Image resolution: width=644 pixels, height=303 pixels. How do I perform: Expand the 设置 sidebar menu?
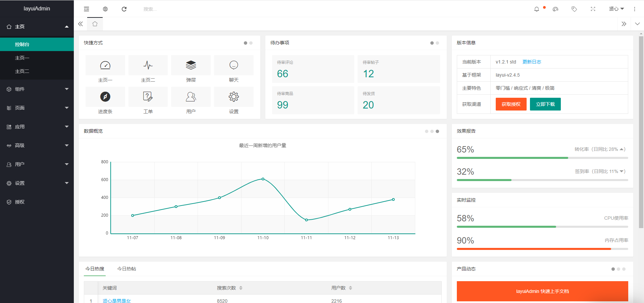tap(37, 183)
